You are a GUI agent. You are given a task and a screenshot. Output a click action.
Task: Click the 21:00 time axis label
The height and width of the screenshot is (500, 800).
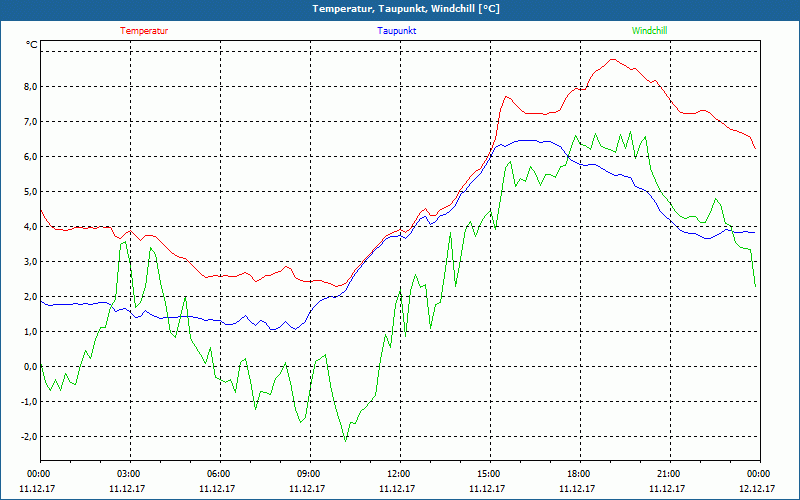pos(670,474)
